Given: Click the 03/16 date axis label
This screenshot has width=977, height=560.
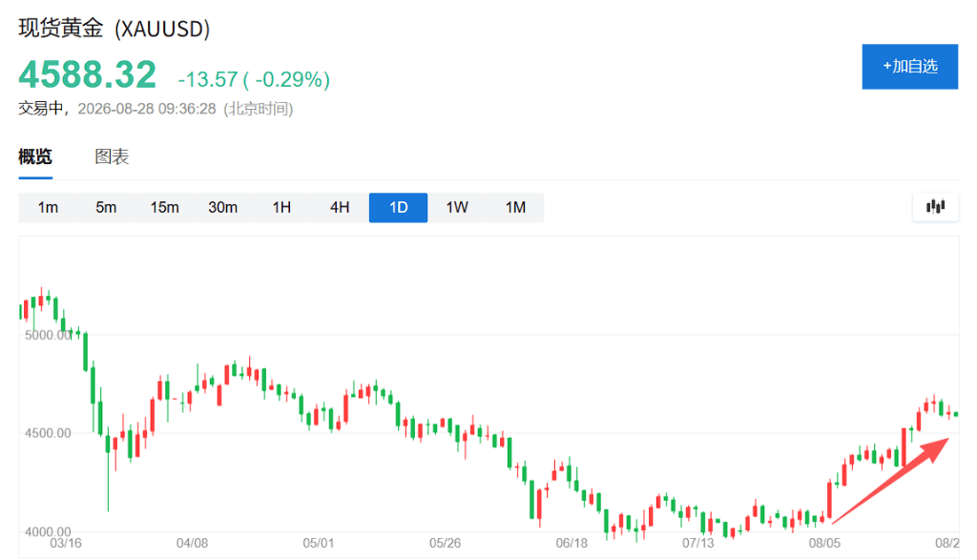Looking at the screenshot, I should click(66, 543).
